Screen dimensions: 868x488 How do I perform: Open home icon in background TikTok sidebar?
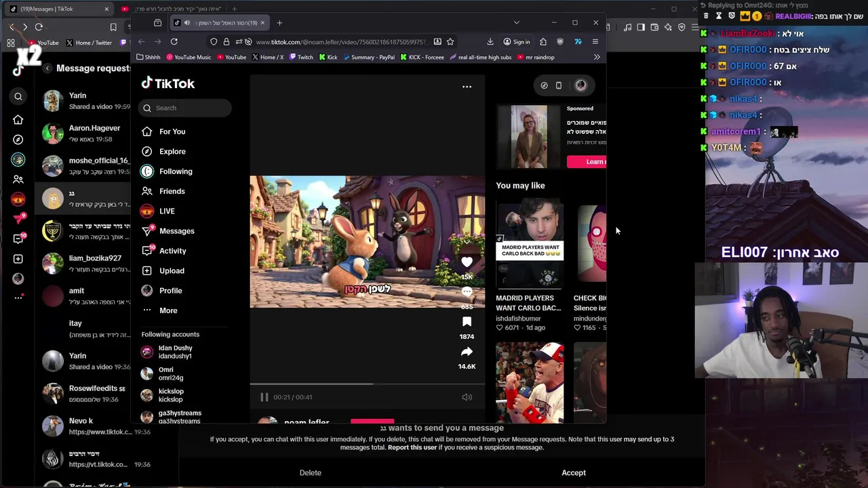point(18,120)
